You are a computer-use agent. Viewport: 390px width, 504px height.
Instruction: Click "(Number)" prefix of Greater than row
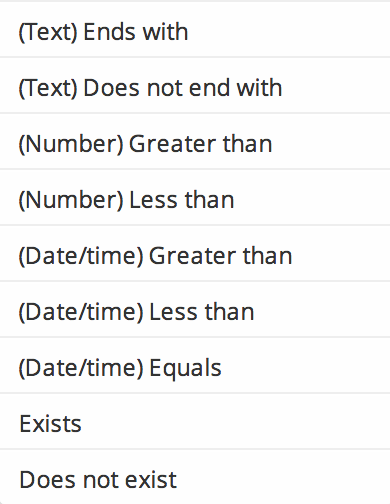(x=71, y=145)
